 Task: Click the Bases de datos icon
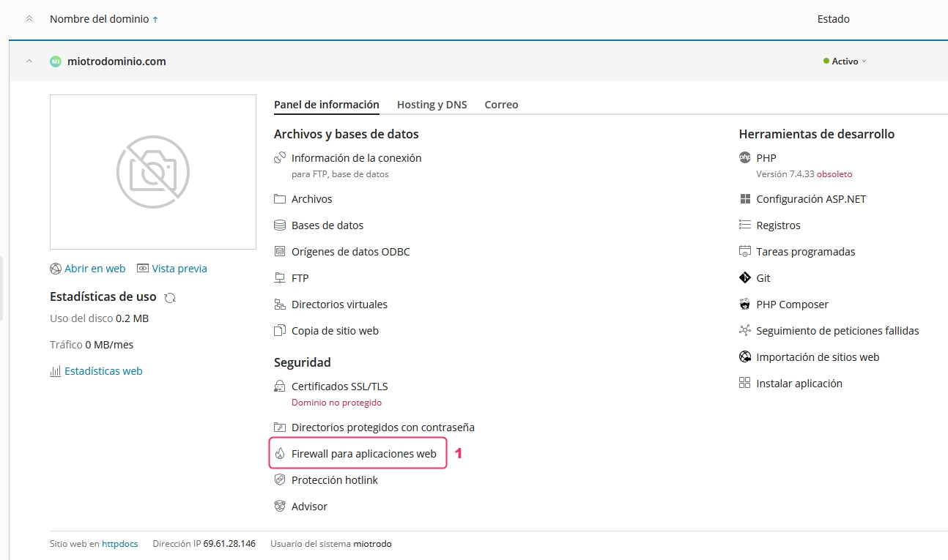(280, 225)
